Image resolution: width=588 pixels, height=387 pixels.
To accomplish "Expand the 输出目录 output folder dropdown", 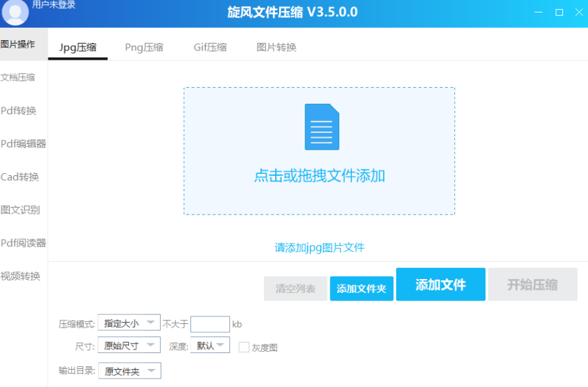I will [x=129, y=371].
